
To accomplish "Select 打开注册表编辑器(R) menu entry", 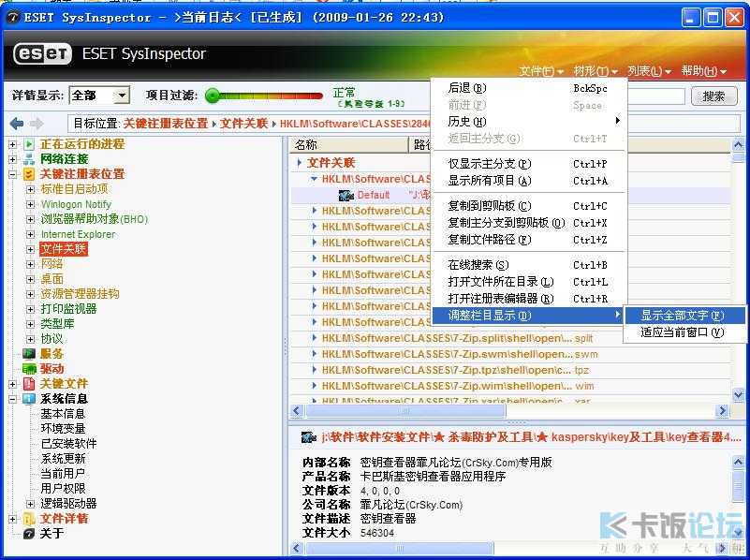I will tap(528, 299).
